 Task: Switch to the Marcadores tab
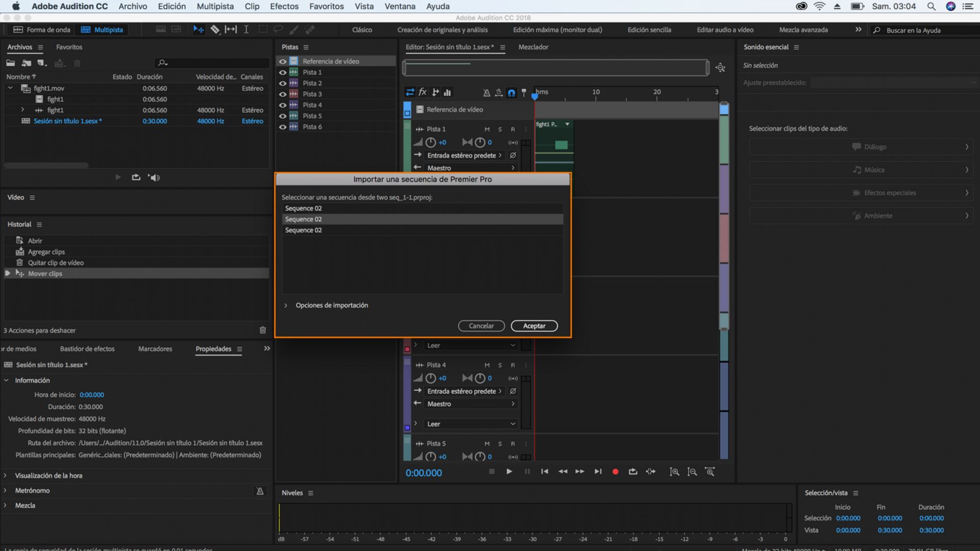[x=155, y=349]
